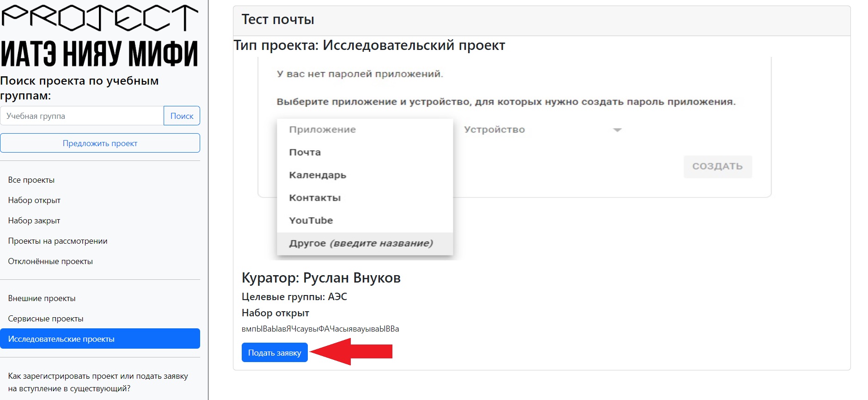Select Исследовательские проекты in sidebar
Viewport: 868px width, 400px height.
(x=100, y=338)
